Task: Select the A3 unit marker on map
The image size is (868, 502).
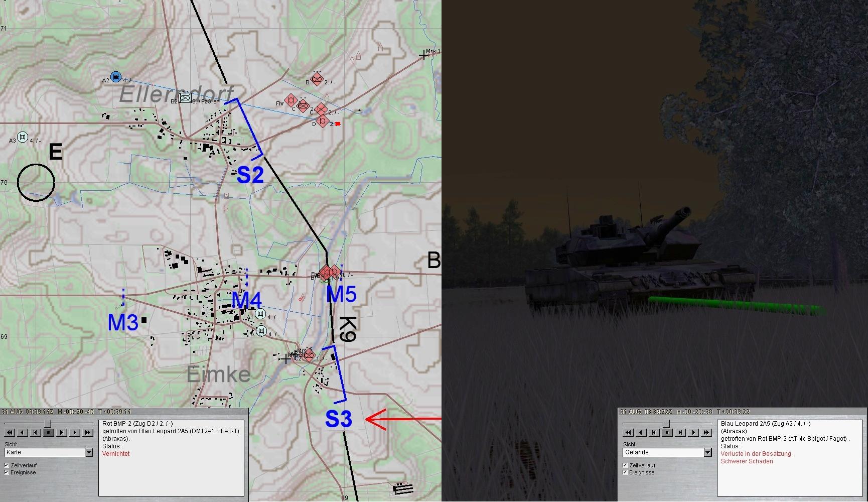Action: [x=23, y=137]
